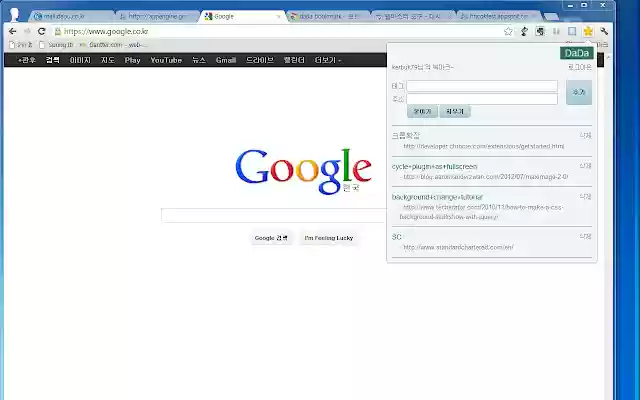Click the 태그 input field in the popup
The width and height of the screenshot is (640, 400).
click(482, 86)
